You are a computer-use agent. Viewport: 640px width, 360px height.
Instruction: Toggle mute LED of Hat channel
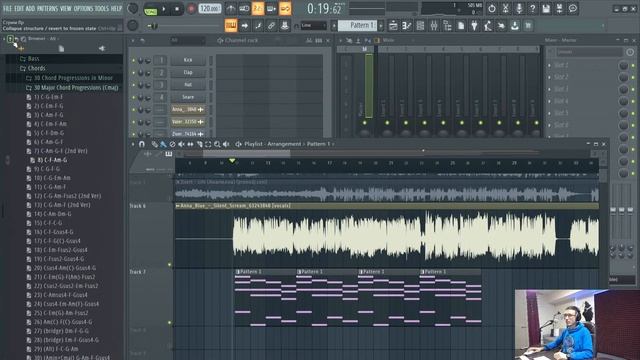tap(133, 85)
